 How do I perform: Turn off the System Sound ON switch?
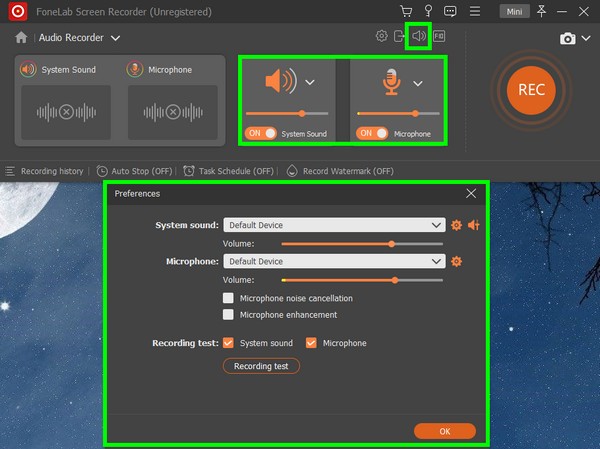pos(261,133)
